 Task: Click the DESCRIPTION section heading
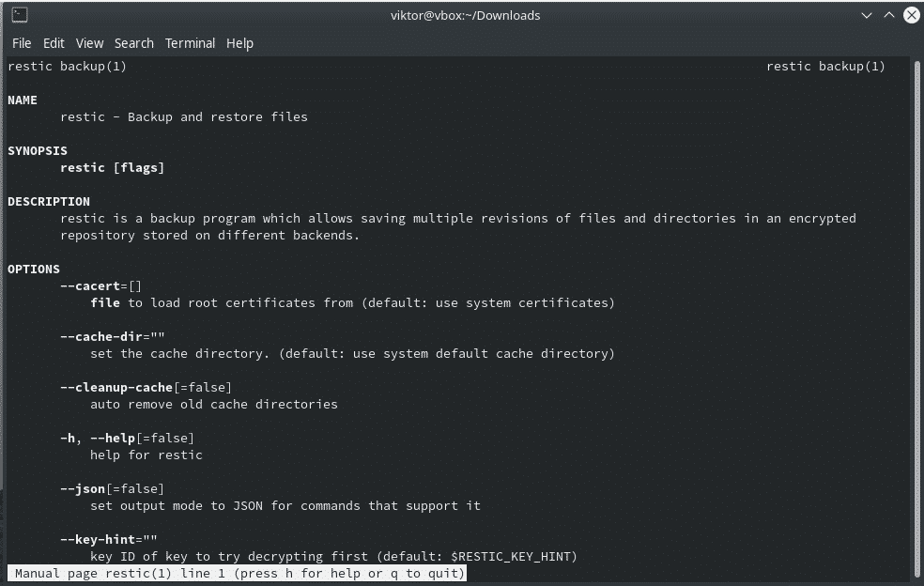[x=49, y=202]
